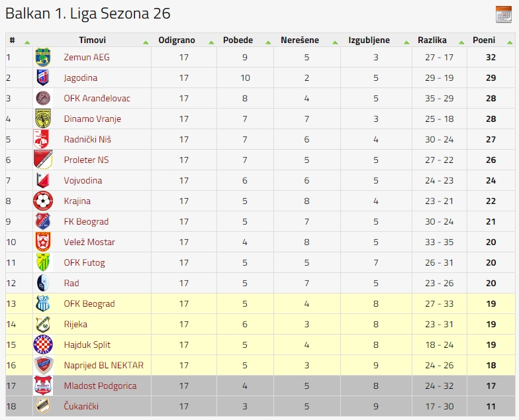Sort by the Razlika column arrow
Image resolution: width=519 pixels, height=420 pixels.
[x=461, y=42]
